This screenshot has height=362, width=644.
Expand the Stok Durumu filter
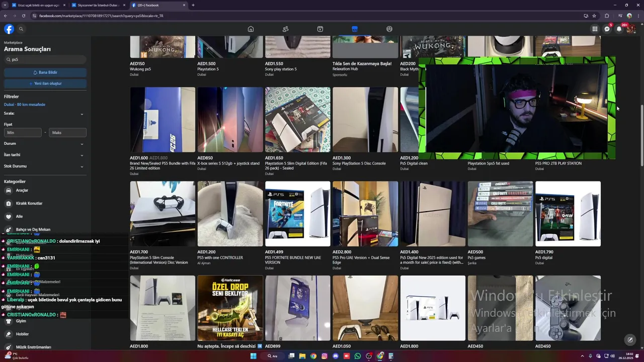point(44,166)
